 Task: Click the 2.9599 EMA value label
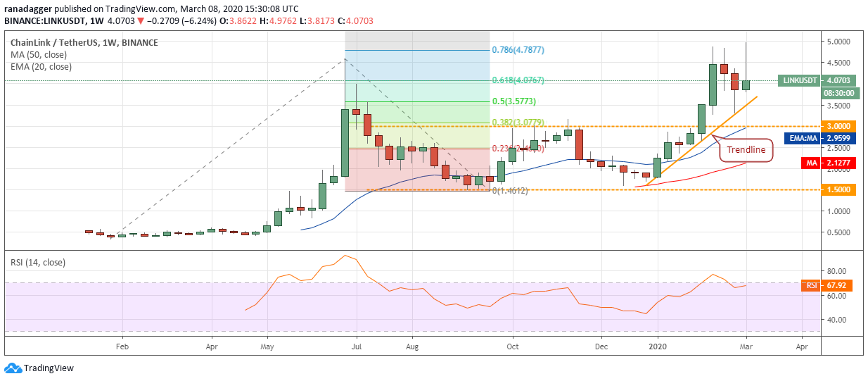840,139
